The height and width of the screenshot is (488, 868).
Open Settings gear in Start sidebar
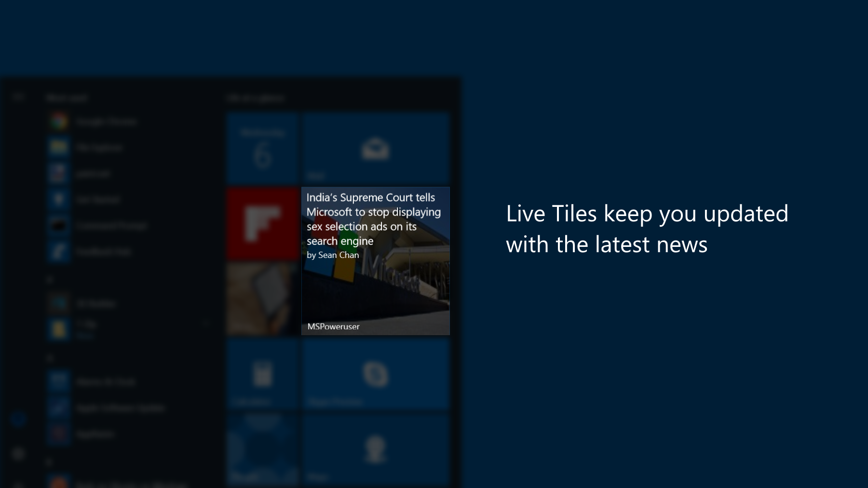coord(18,454)
